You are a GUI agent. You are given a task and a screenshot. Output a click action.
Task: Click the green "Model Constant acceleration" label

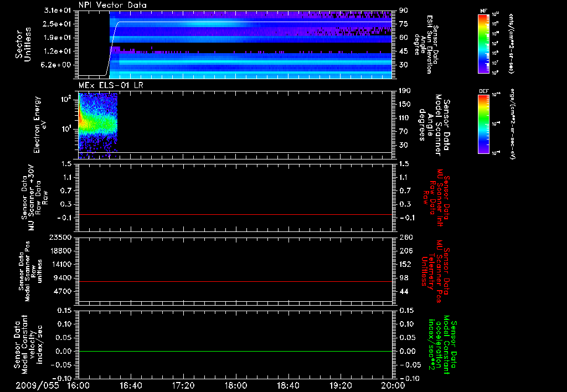click(x=442, y=344)
